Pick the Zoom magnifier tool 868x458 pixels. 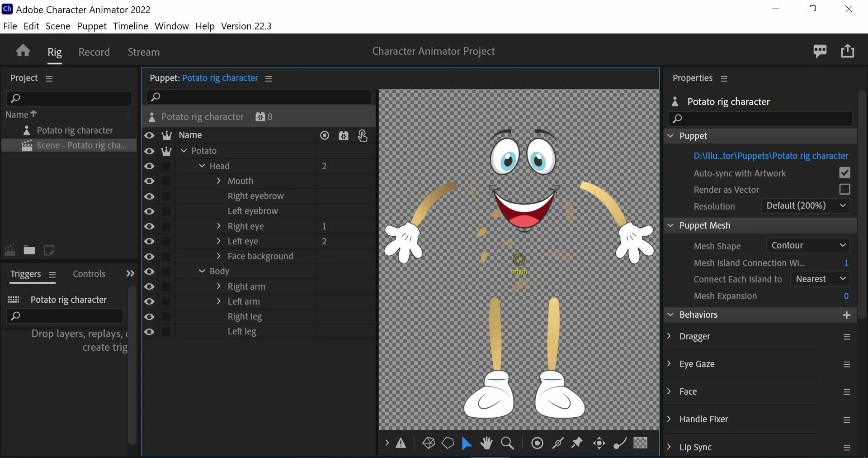[x=508, y=443]
